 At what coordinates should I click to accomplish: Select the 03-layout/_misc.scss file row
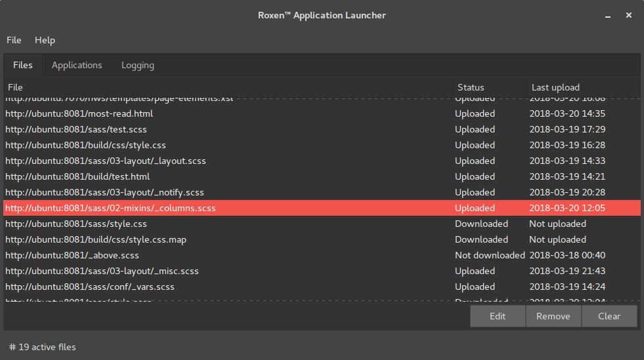point(322,271)
